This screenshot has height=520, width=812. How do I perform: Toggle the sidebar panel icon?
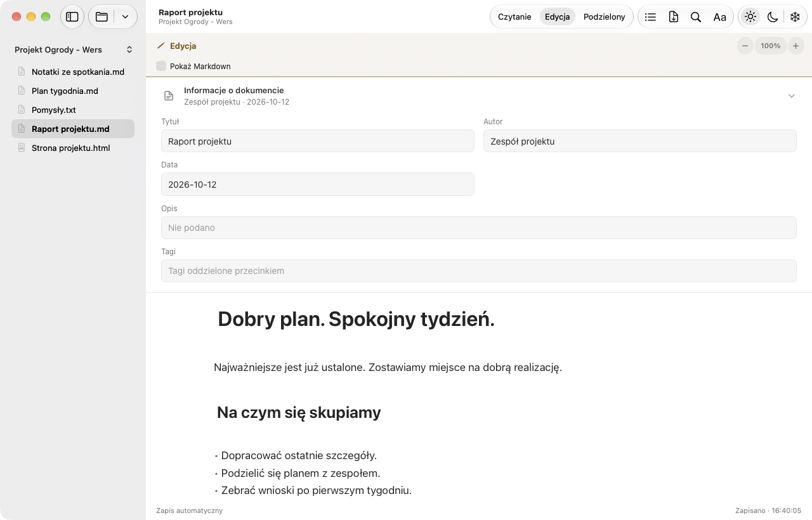(x=72, y=17)
